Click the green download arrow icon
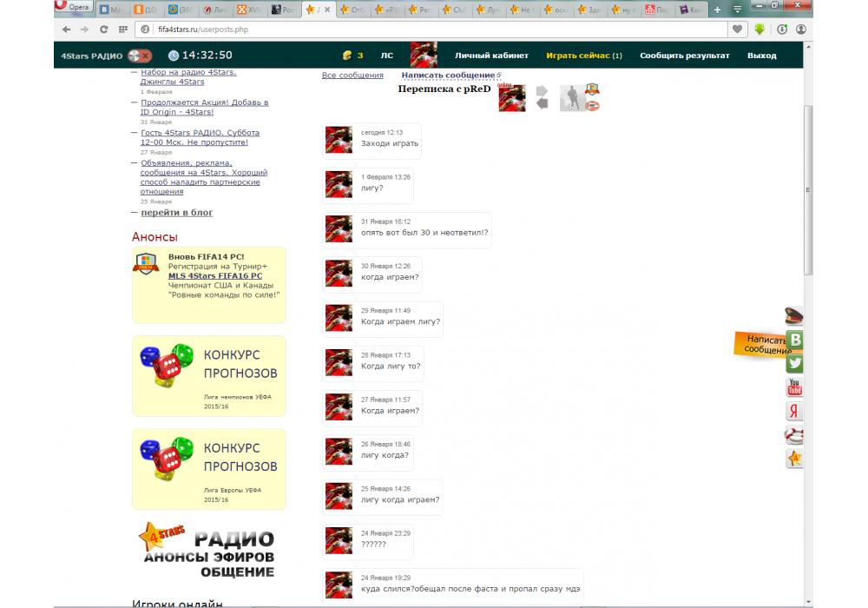 [x=759, y=29]
